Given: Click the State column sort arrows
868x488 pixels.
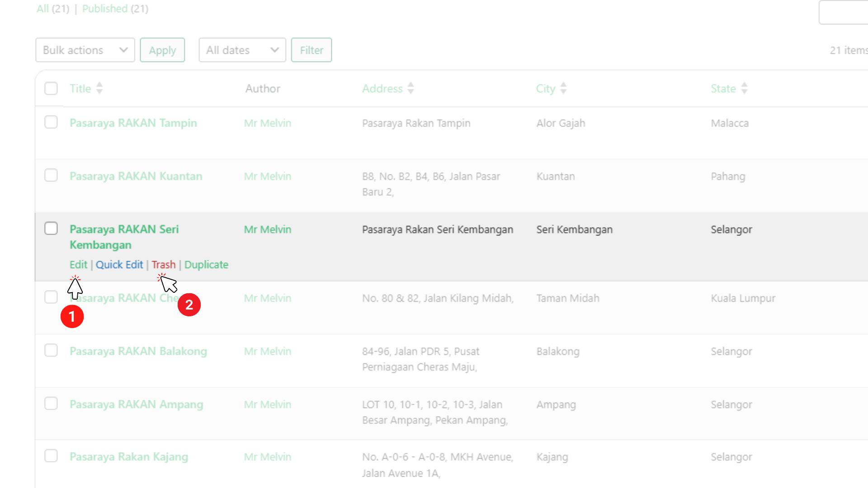Looking at the screenshot, I should (x=744, y=88).
